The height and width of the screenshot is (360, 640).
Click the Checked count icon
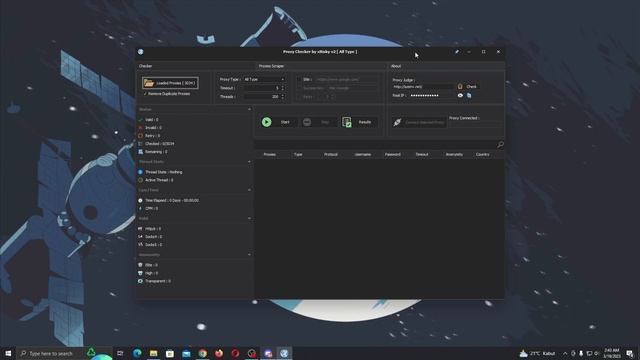coord(140,144)
